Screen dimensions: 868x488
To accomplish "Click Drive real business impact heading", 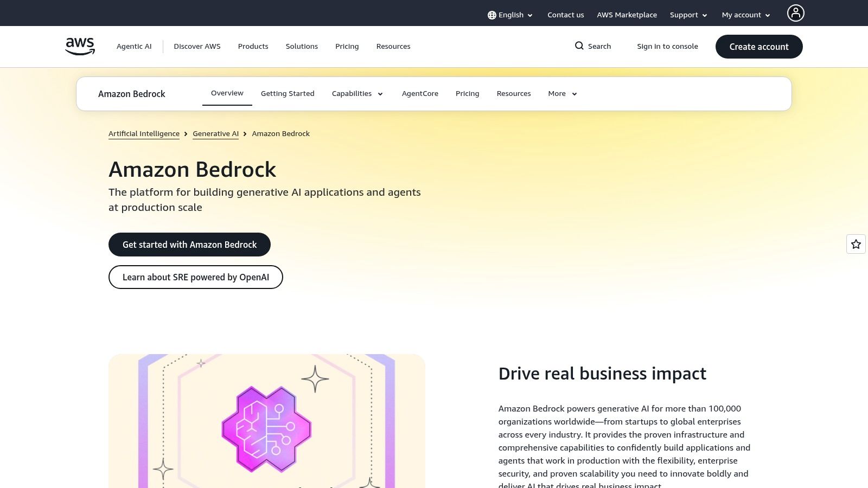I will click(x=602, y=374).
